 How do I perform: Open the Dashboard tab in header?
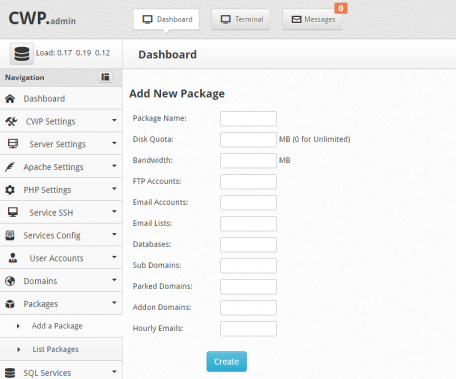point(166,19)
